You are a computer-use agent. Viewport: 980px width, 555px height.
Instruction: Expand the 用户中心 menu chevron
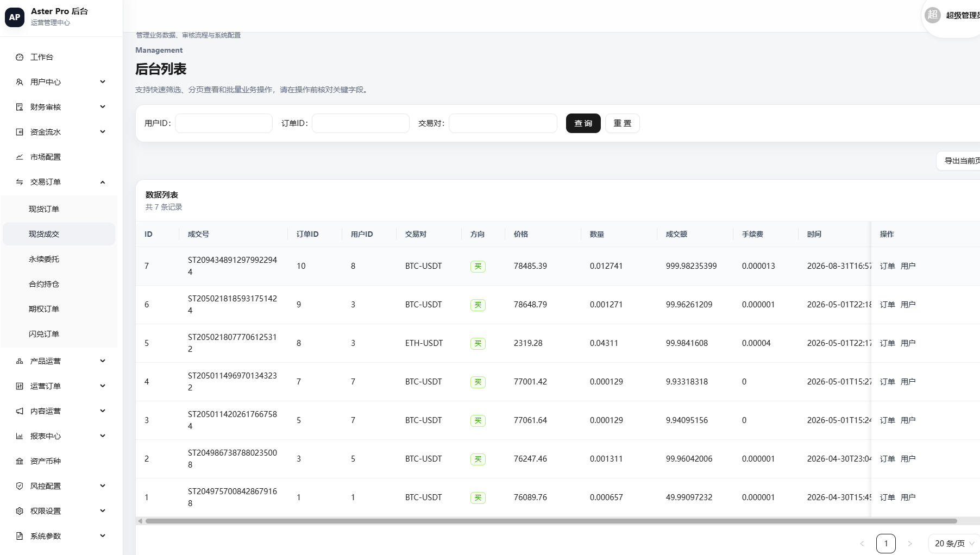pos(103,82)
